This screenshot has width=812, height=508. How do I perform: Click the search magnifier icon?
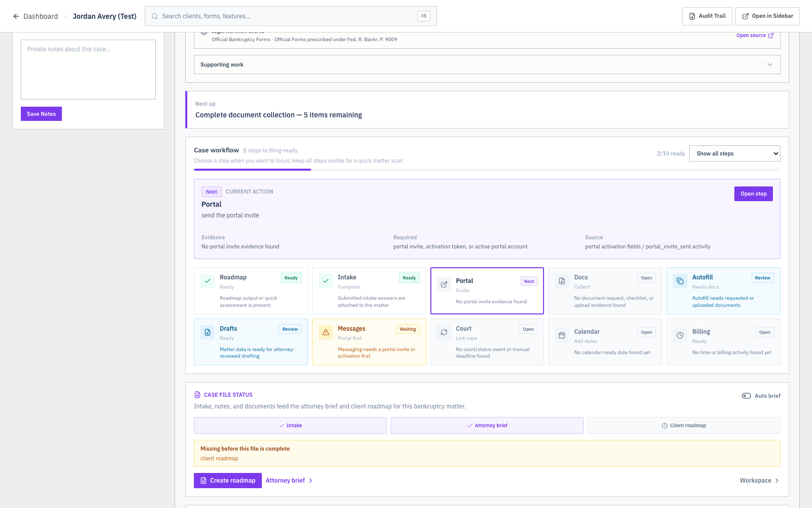pos(155,16)
